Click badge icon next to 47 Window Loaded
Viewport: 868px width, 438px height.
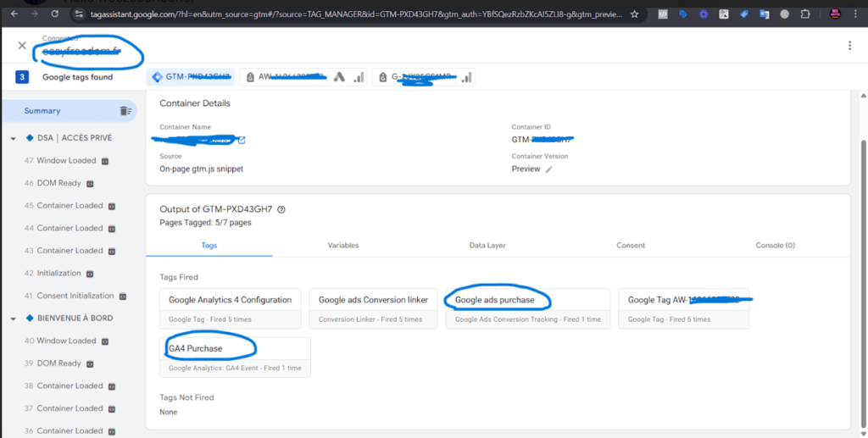(105, 161)
